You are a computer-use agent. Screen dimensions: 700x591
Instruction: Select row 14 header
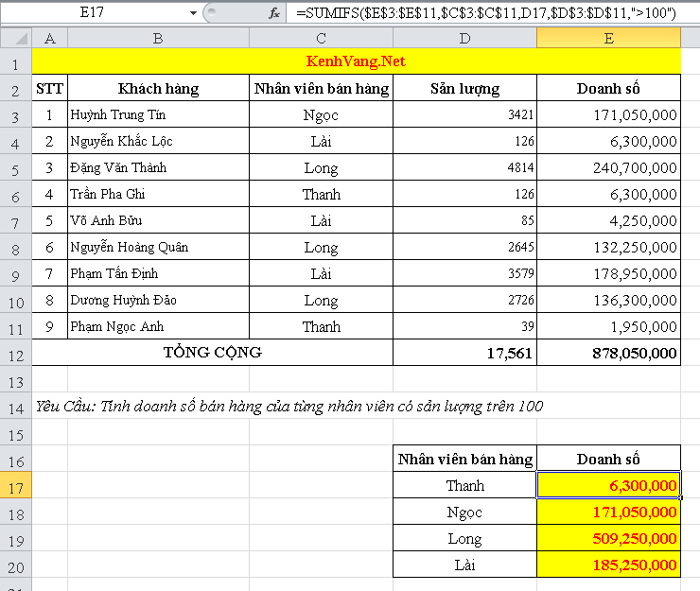tap(16, 406)
